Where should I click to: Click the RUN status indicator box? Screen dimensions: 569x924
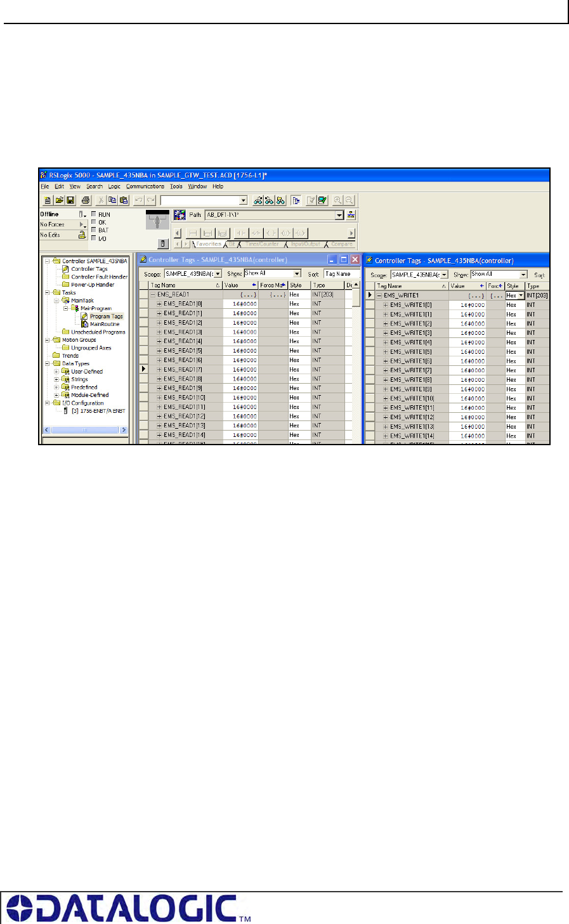(93, 214)
